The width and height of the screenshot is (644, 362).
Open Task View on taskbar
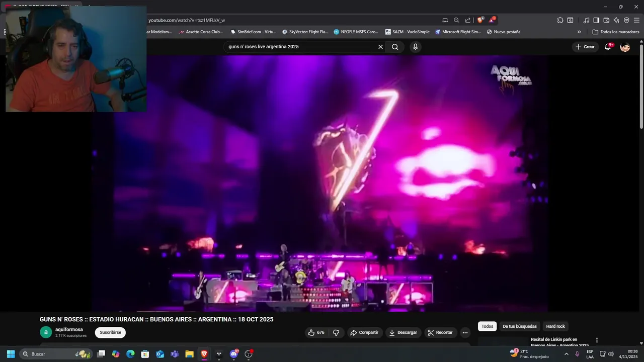101,354
